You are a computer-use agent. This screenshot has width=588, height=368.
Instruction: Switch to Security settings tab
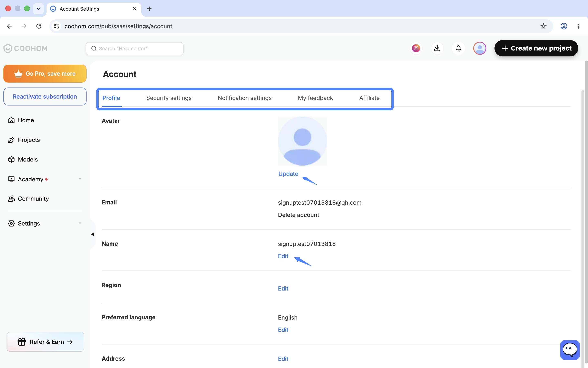tap(169, 98)
